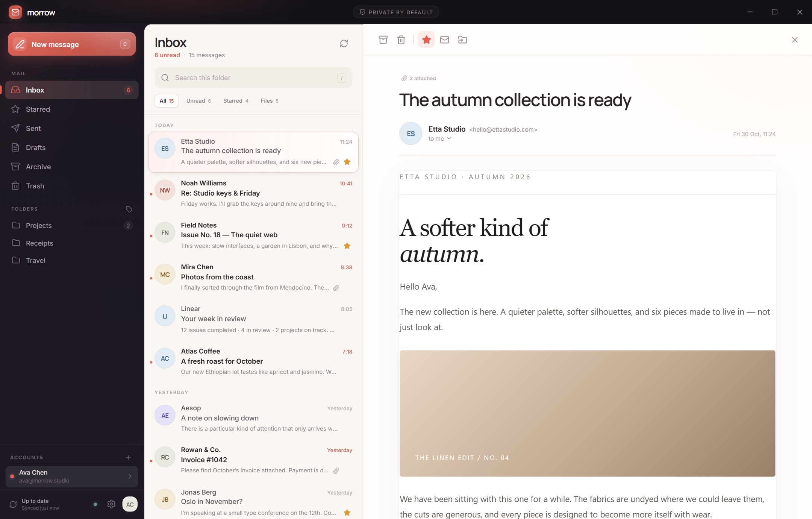812x519 pixels.
Task: Click attachment icon on Mira Chen email
Action: (336, 288)
